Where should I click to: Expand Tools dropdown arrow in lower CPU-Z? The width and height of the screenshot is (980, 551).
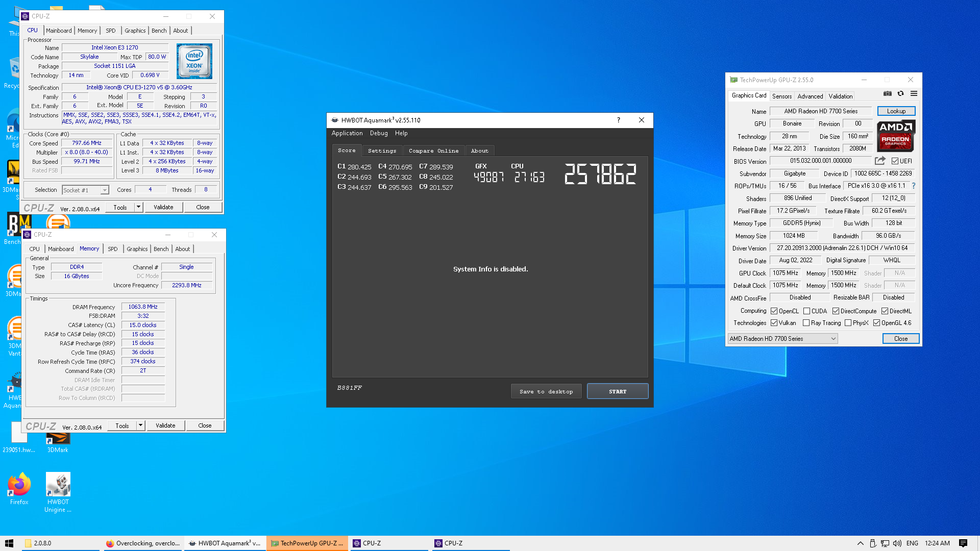coord(140,425)
